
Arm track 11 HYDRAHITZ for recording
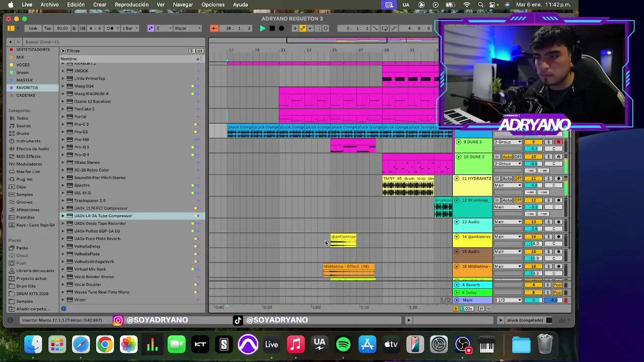tap(558, 178)
